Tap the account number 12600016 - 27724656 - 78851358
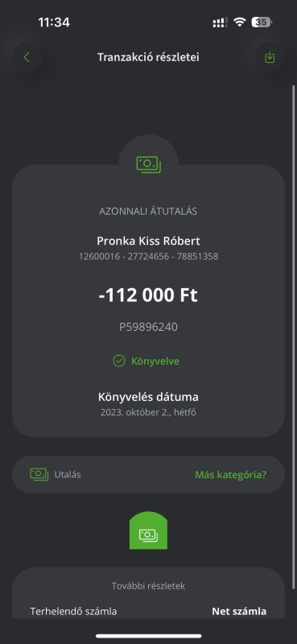The image size is (297, 644). [x=148, y=257]
